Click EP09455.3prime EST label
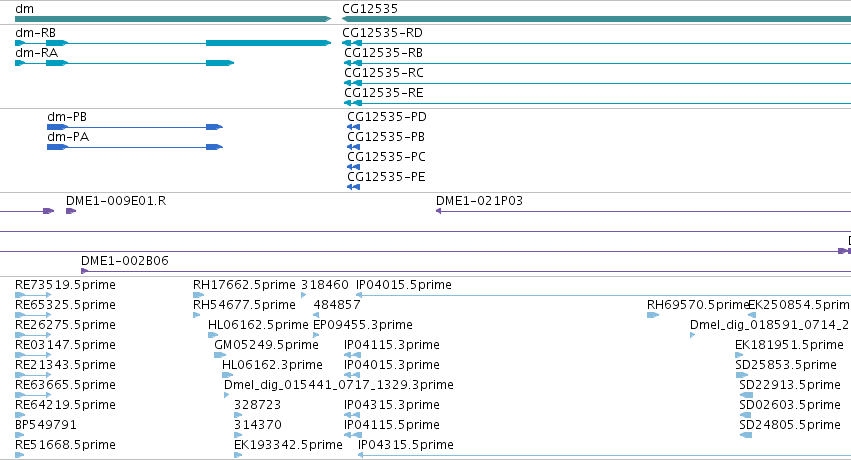This screenshot has height=460, width=851. 363,325
